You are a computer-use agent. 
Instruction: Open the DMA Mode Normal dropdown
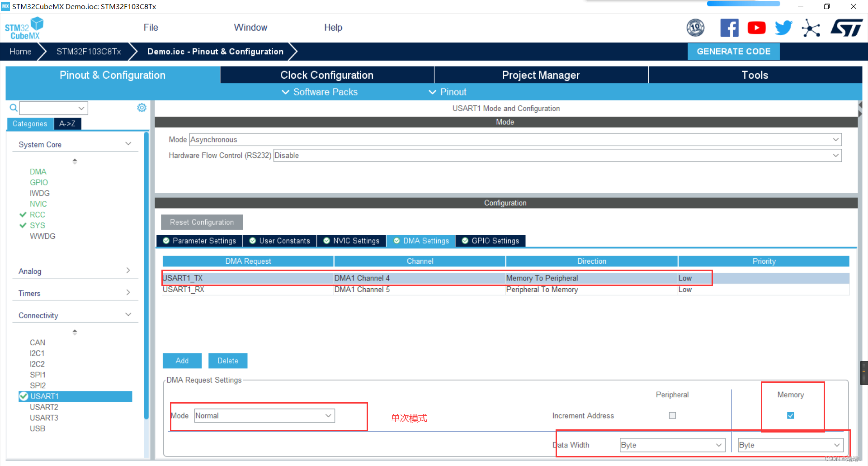(264, 416)
